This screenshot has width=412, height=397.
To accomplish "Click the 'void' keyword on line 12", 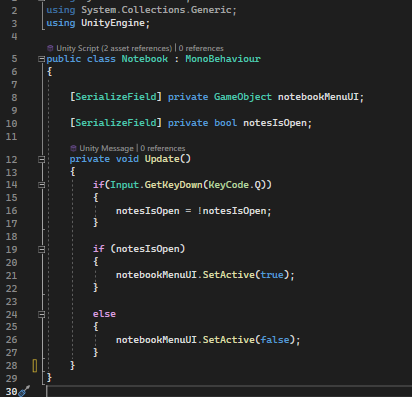I will click(127, 159).
